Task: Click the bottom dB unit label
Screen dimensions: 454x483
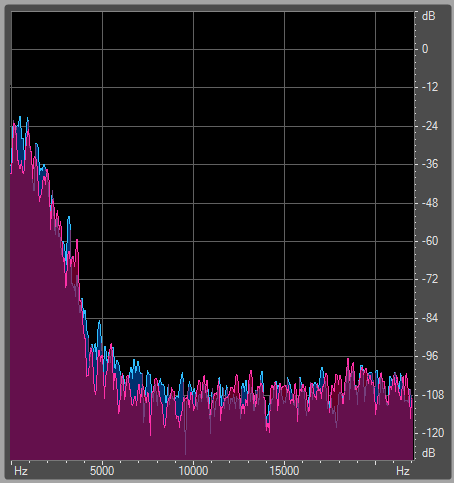Action: coord(429,453)
